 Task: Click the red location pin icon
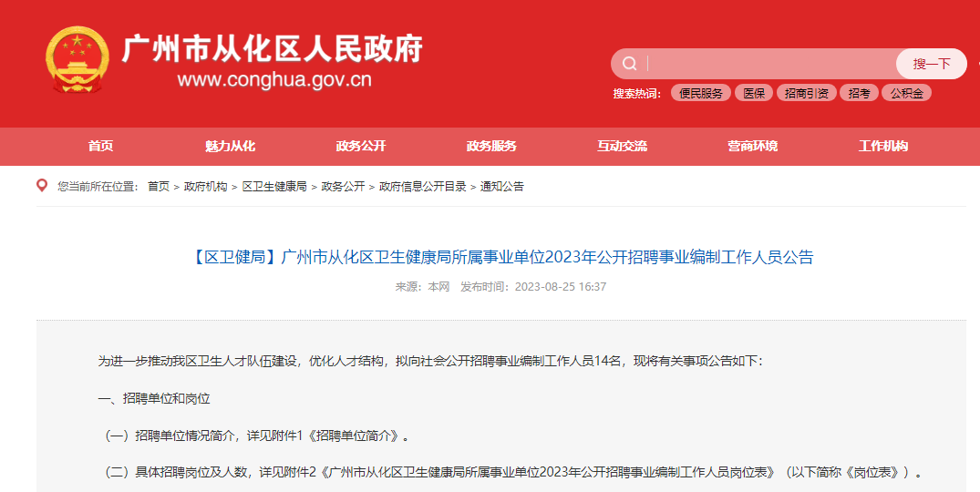click(x=42, y=186)
